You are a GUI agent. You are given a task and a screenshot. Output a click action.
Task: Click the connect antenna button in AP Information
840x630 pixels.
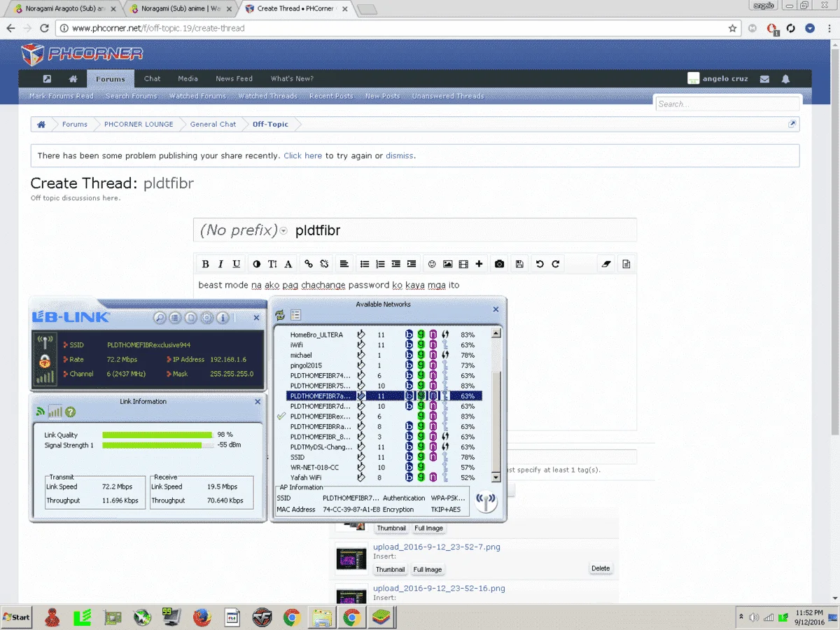486,502
